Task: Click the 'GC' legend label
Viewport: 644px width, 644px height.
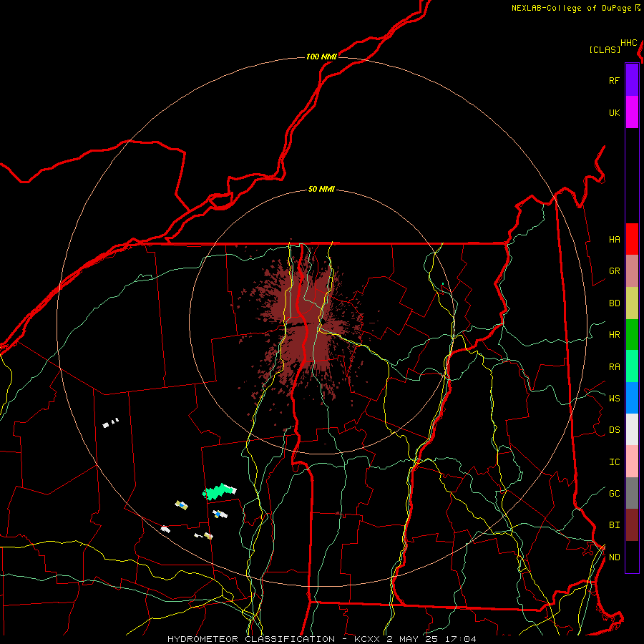Action: coord(614,494)
